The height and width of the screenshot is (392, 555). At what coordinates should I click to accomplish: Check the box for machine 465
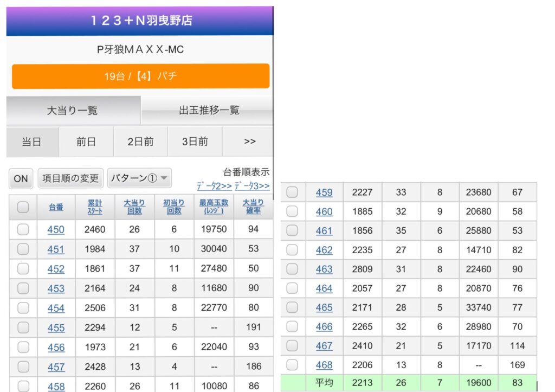[292, 307]
